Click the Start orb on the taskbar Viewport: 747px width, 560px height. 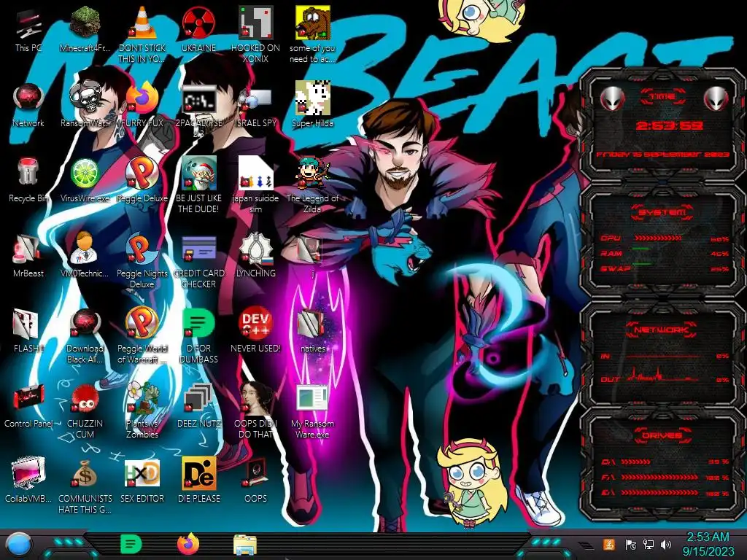(x=19, y=545)
